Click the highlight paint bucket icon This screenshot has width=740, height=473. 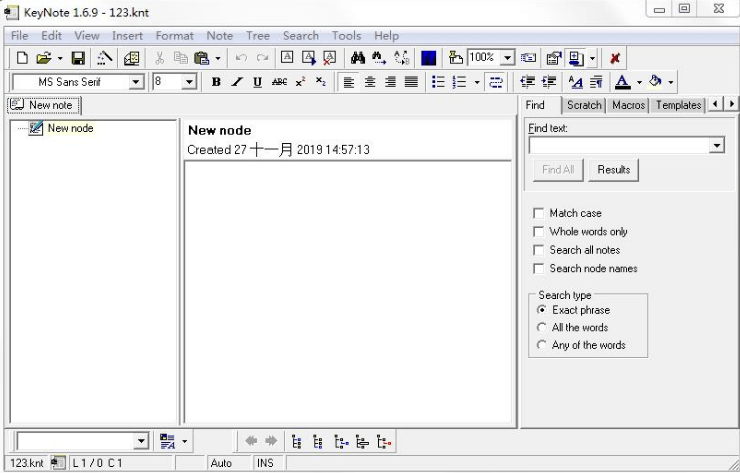(x=655, y=82)
